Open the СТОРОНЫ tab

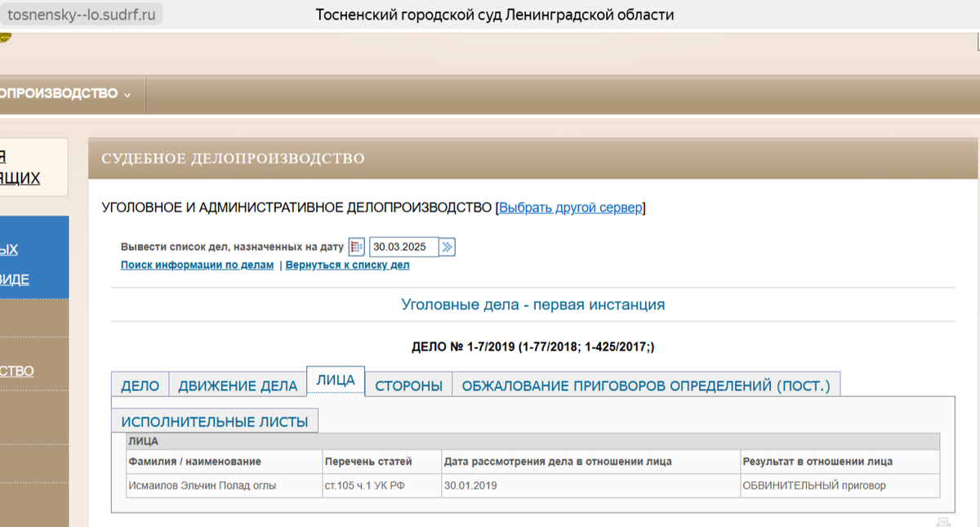[x=408, y=386]
